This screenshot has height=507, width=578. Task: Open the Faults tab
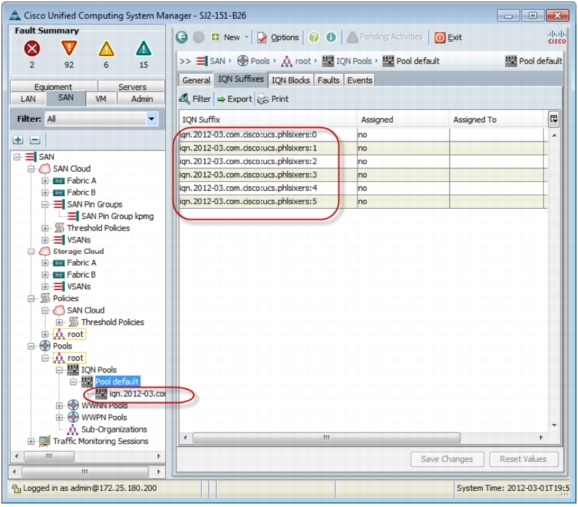coord(328,80)
